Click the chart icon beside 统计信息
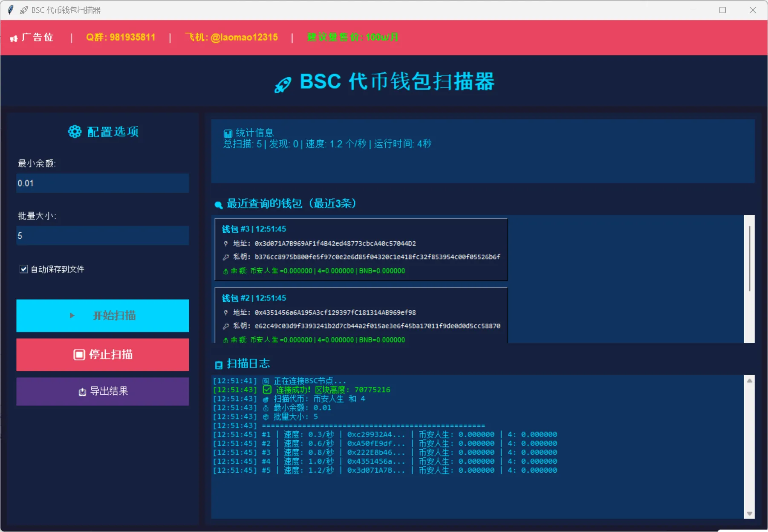Image resolution: width=768 pixels, height=532 pixels. click(x=228, y=133)
